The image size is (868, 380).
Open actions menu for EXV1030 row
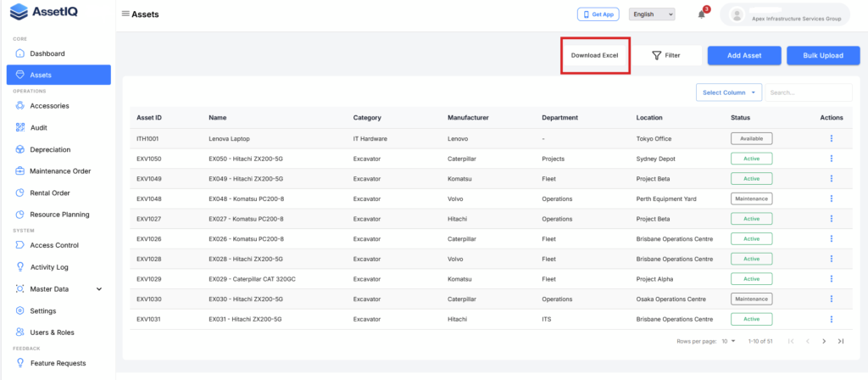tap(832, 299)
